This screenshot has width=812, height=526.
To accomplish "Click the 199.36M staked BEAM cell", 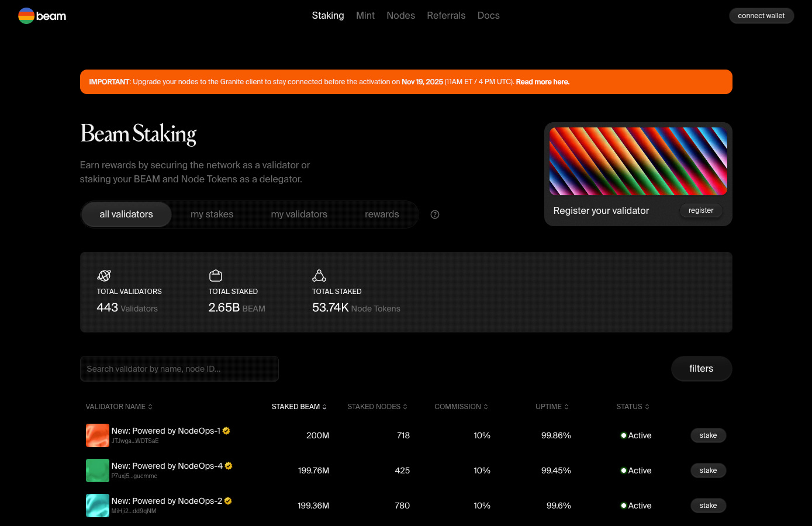I will coord(313,506).
